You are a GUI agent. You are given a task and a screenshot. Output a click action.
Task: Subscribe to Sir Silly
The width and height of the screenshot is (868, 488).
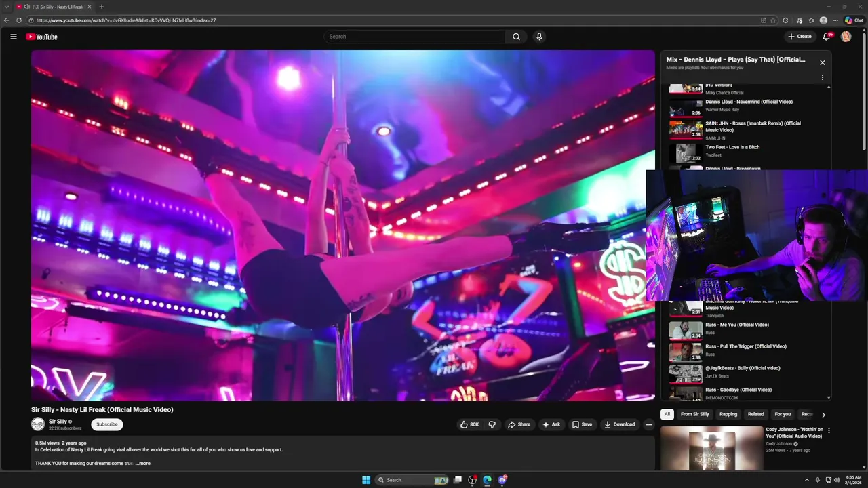[x=106, y=424]
